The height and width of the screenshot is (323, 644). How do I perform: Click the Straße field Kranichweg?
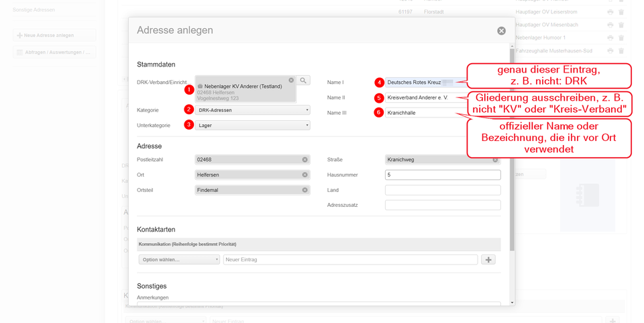pyautogui.click(x=443, y=159)
